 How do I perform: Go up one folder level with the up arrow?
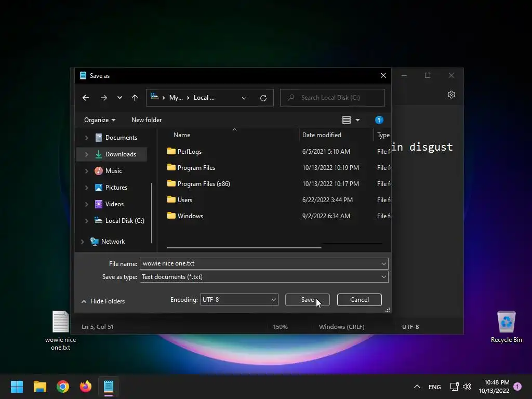135,98
